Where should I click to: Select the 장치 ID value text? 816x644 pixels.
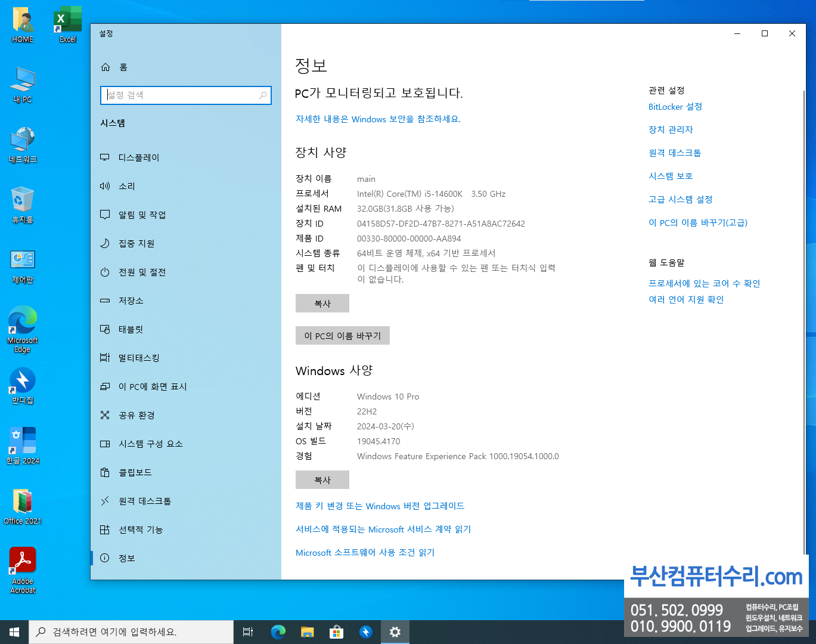tap(441, 224)
